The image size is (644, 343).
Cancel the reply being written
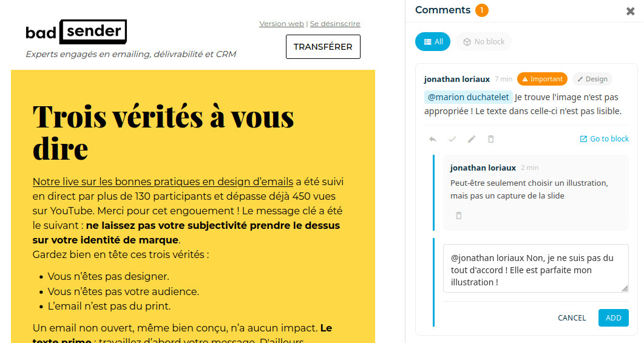point(572,318)
